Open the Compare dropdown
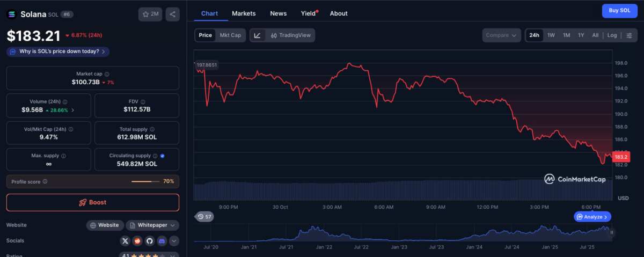Viewport: 644px width, 257px height. click(x=501, y=35)
